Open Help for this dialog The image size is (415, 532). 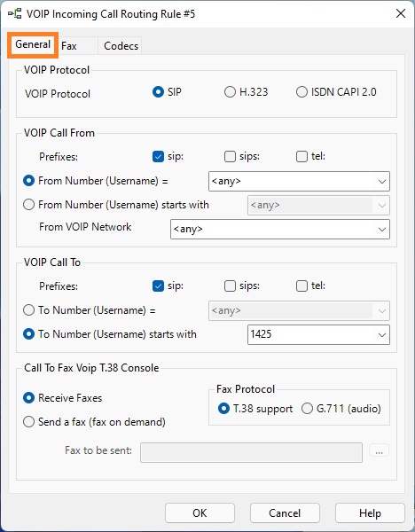370,512
